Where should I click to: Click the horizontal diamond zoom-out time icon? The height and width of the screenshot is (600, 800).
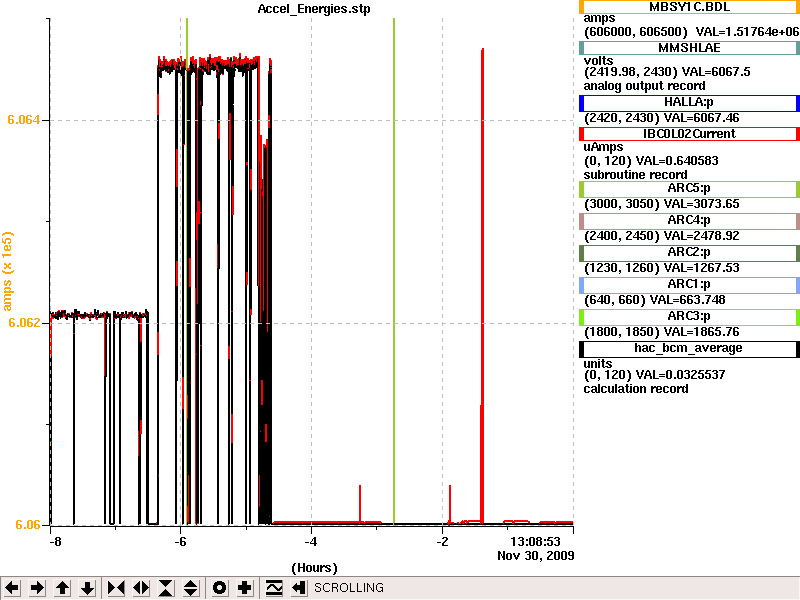pos(141,588)
